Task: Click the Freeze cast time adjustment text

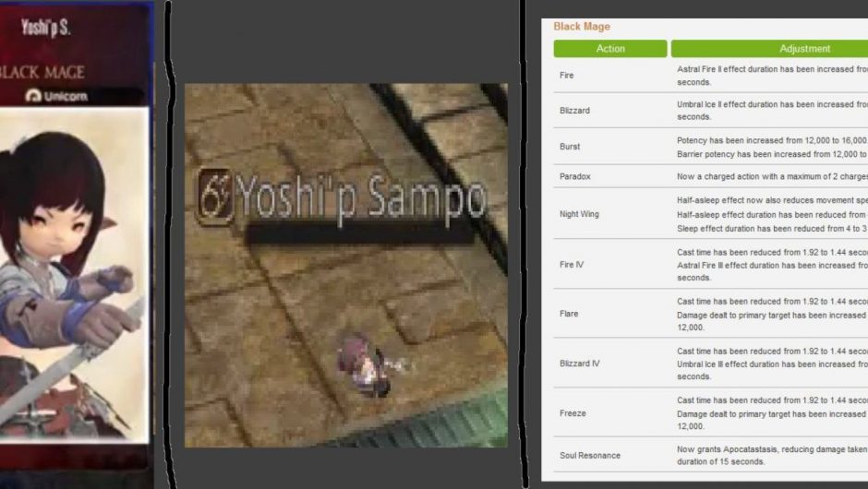Action: (772, 400)
